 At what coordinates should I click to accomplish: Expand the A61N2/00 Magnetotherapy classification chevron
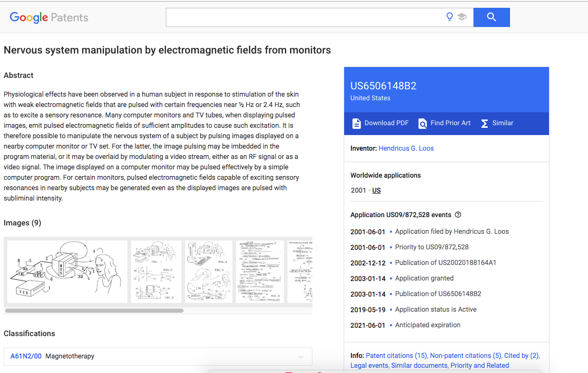(300, 356)
